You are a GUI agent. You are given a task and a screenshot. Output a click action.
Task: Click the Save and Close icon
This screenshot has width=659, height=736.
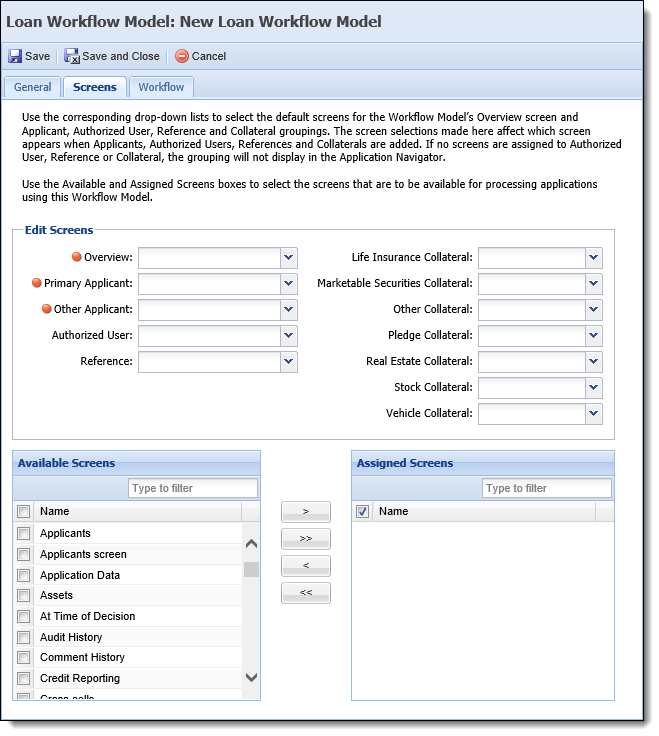[x=72, y=56]
